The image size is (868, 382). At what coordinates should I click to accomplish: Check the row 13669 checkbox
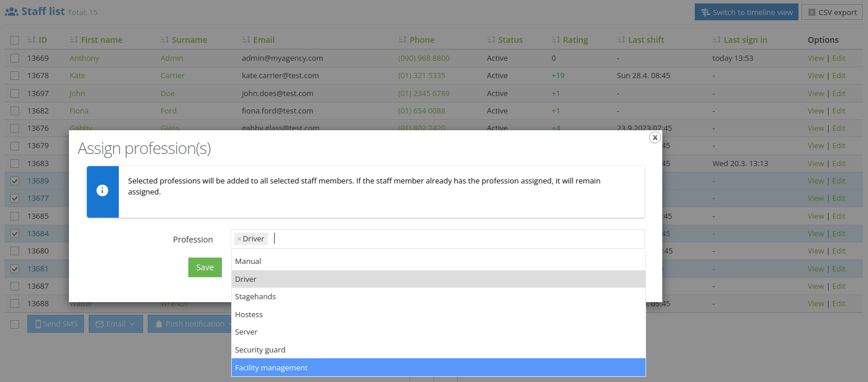coord(15,58)
